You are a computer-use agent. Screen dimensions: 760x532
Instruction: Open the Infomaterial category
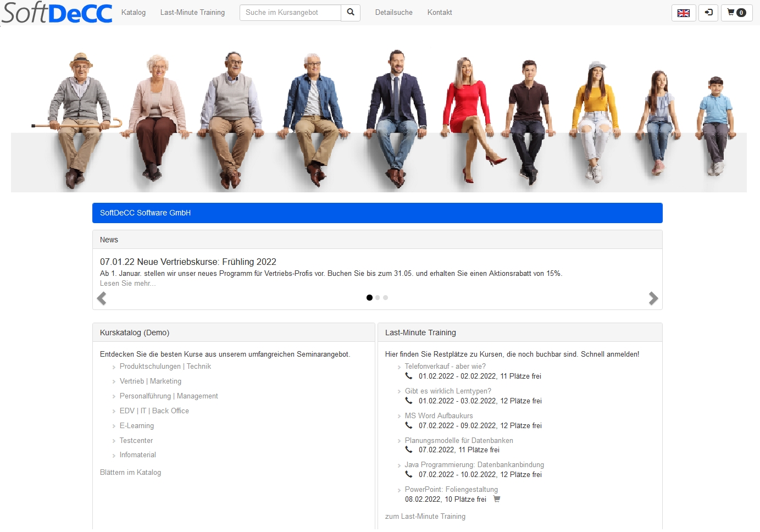[x=138, y=455]
